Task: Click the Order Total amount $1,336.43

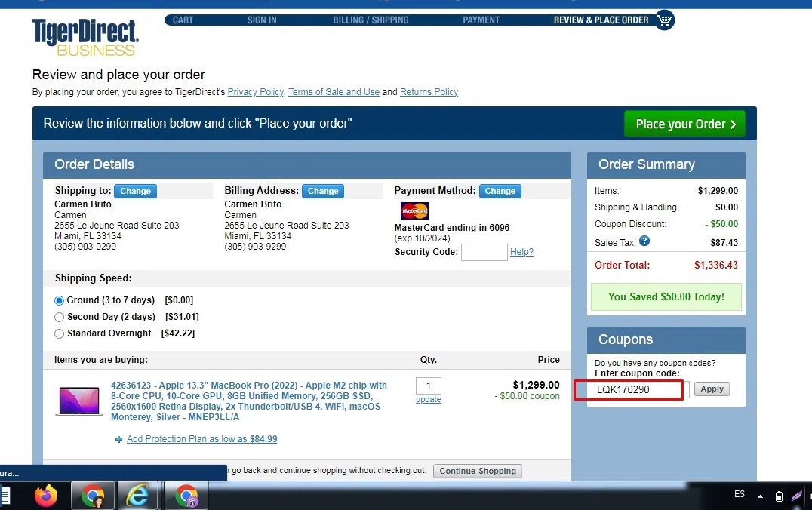Action: 716,265
